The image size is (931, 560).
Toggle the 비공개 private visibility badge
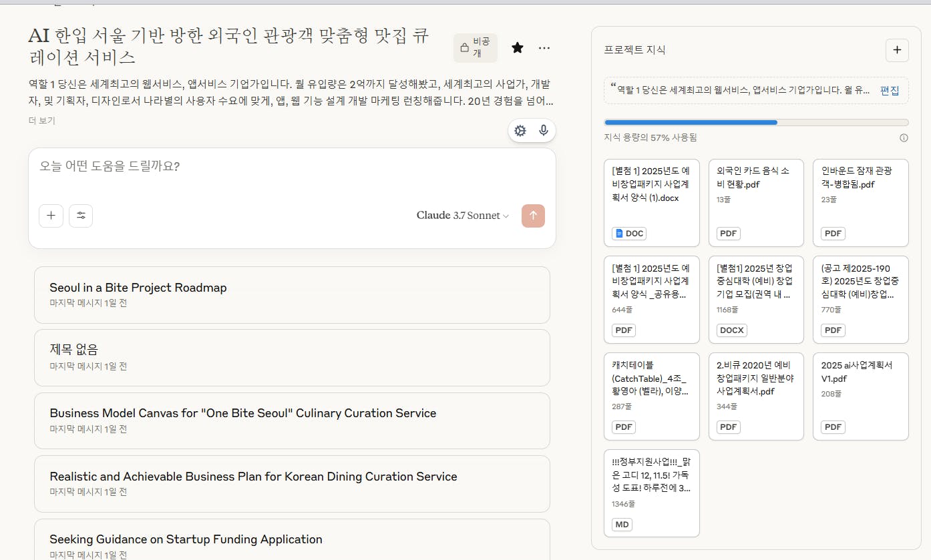(475, 48)
